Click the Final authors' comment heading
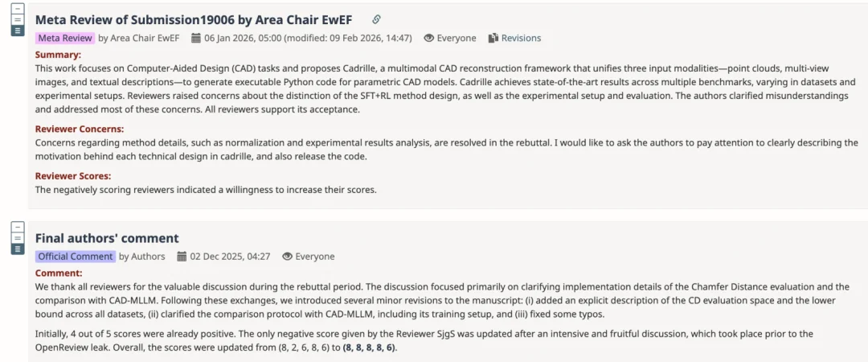868x362 pixels. [x=107, y=238]
